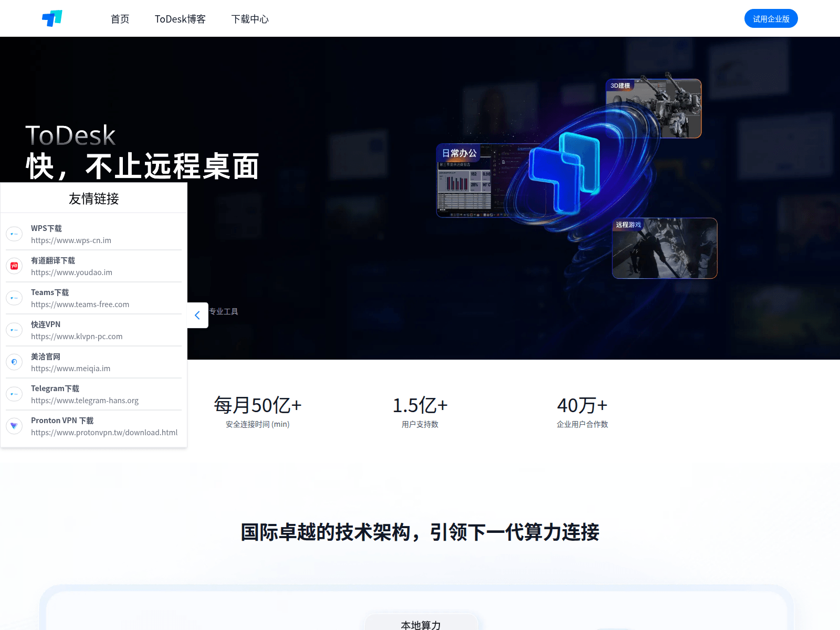Click the ToDesk hero title text
The width and height of the screenshot is (840, 630).
(x=70, y=135)
